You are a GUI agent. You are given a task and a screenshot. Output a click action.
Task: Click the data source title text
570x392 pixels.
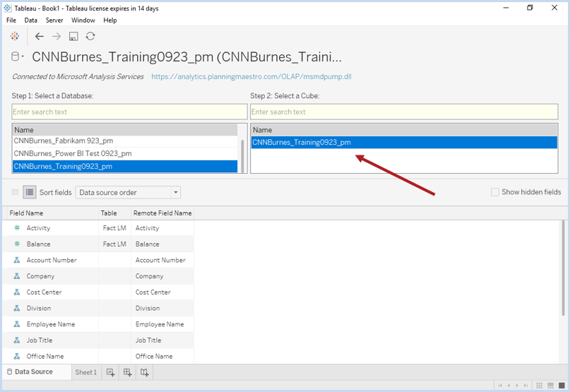point(187,57)
